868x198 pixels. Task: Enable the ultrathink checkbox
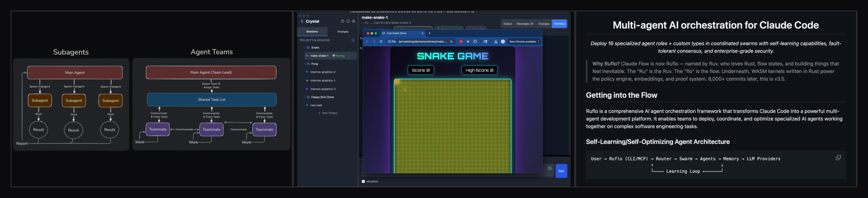tap(363, 181)
